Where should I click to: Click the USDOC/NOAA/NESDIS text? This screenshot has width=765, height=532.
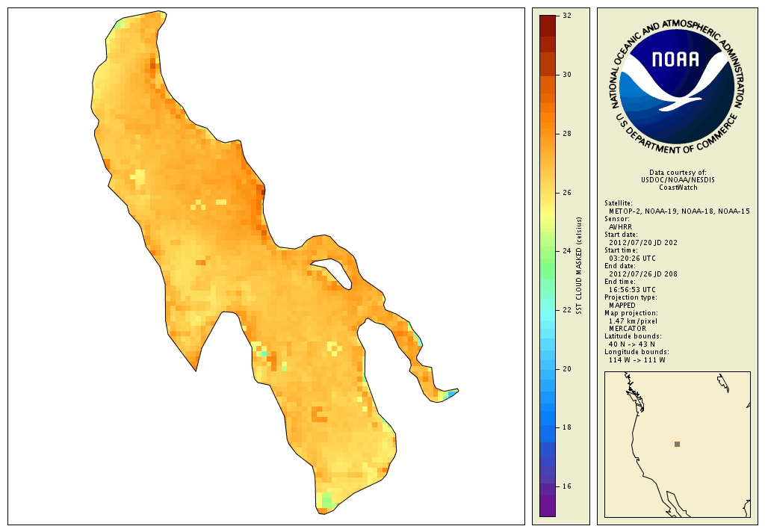coord(678,179)
